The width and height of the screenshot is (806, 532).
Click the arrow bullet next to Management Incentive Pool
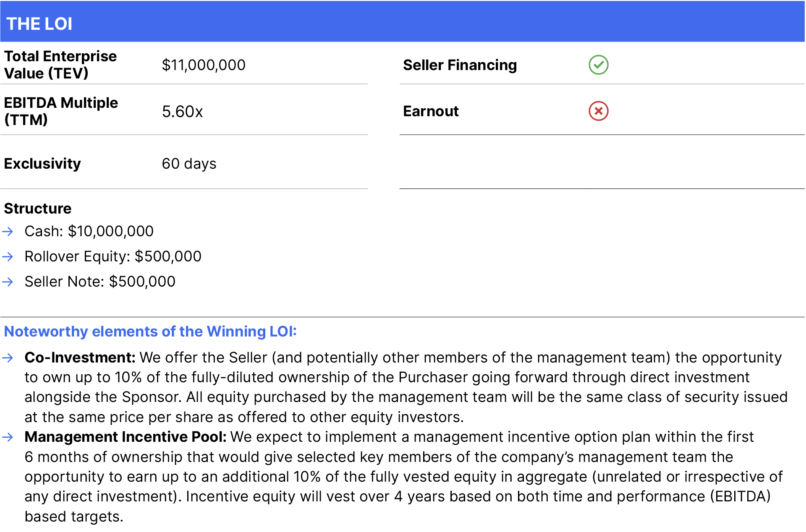[x=8, y=437]
